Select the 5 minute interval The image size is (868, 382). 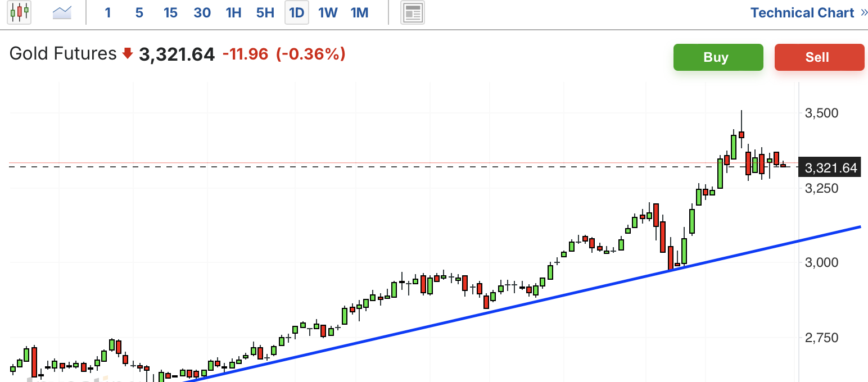tap(139, 12)
